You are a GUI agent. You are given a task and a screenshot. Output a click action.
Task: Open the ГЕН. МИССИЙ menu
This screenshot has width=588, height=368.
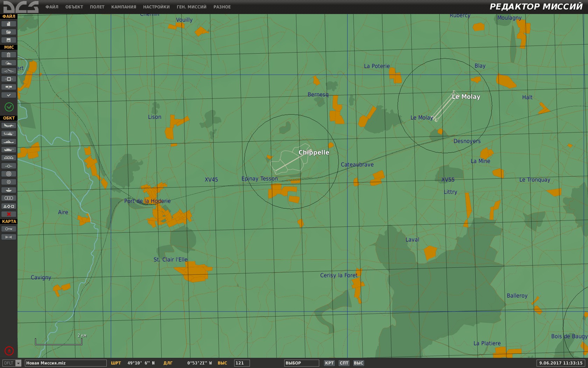coord(191,7)
